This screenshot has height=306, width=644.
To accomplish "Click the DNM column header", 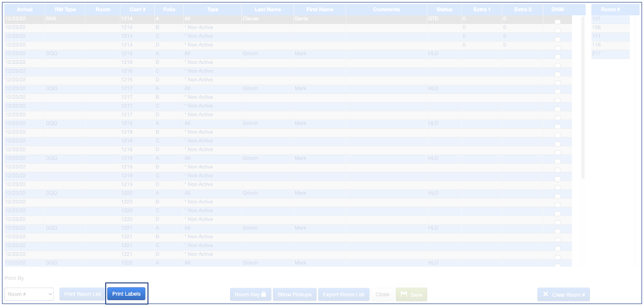I will (557, 9).
